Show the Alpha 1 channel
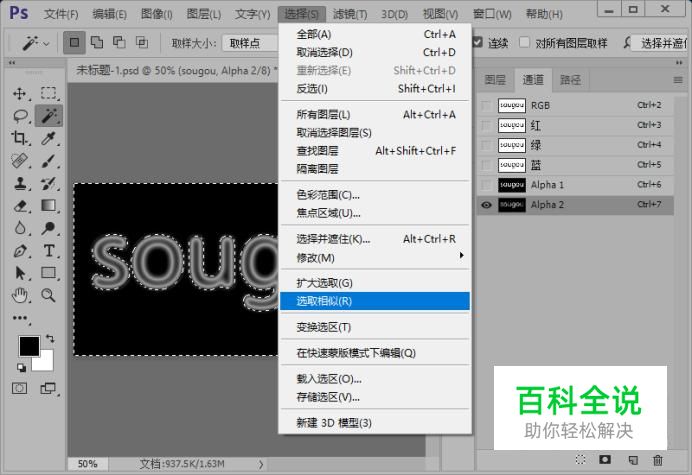The height and width of the screenshot is (475, 692). click(486, 185)
